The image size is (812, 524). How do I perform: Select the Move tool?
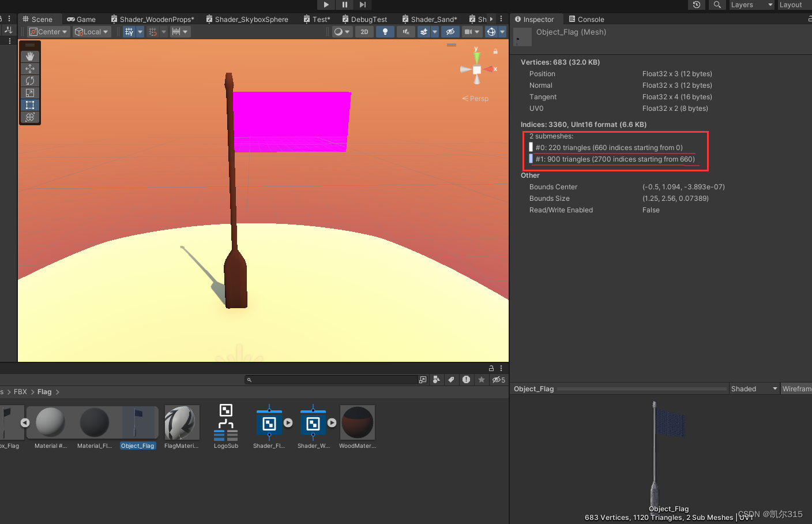(x=30, y=69)
